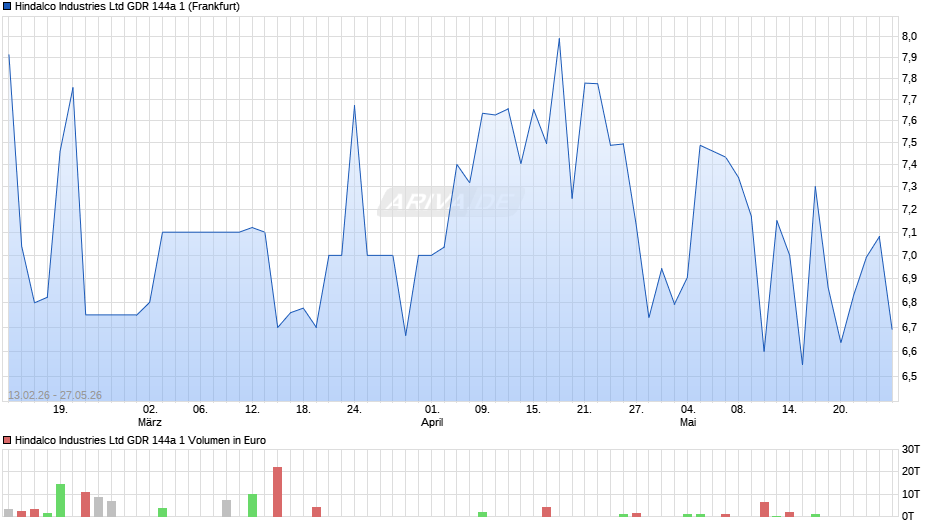Click the blue legend square beside Hindalco title

7,7
